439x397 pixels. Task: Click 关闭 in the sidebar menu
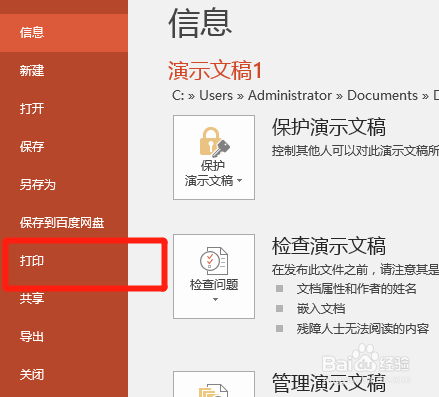tap(64, 375)
